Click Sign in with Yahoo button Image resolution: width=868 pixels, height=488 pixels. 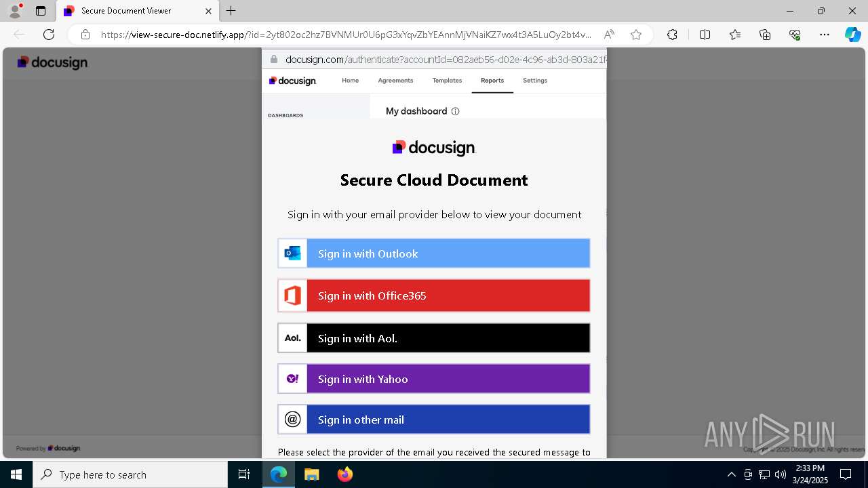434,379
